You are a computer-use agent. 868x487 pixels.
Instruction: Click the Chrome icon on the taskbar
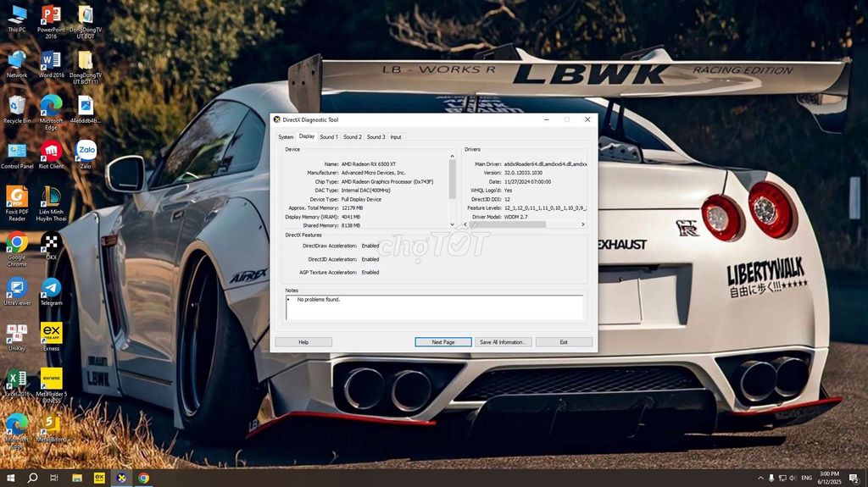tap(143, 478)
